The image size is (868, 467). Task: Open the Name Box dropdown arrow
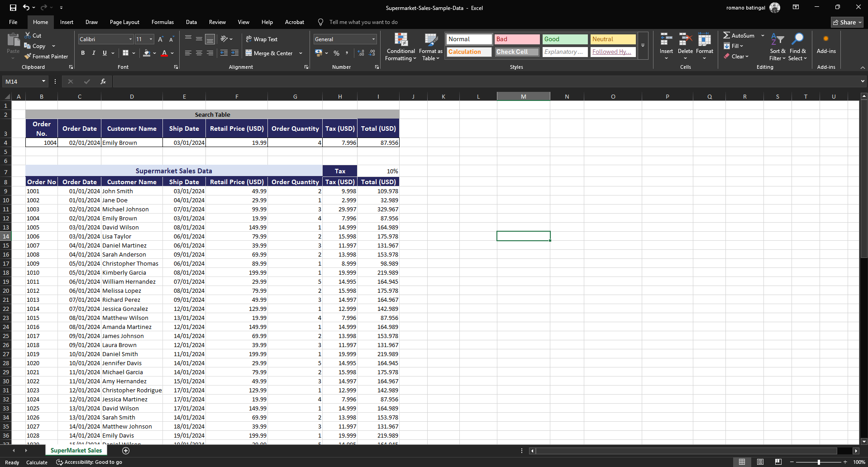point(43,81)
